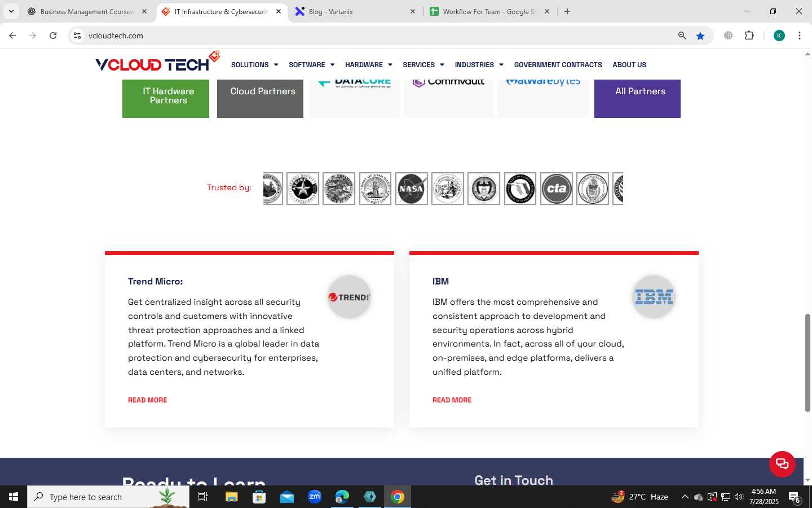
Task: Open the NASA trusted-by logo
Action: click(412, 189)
